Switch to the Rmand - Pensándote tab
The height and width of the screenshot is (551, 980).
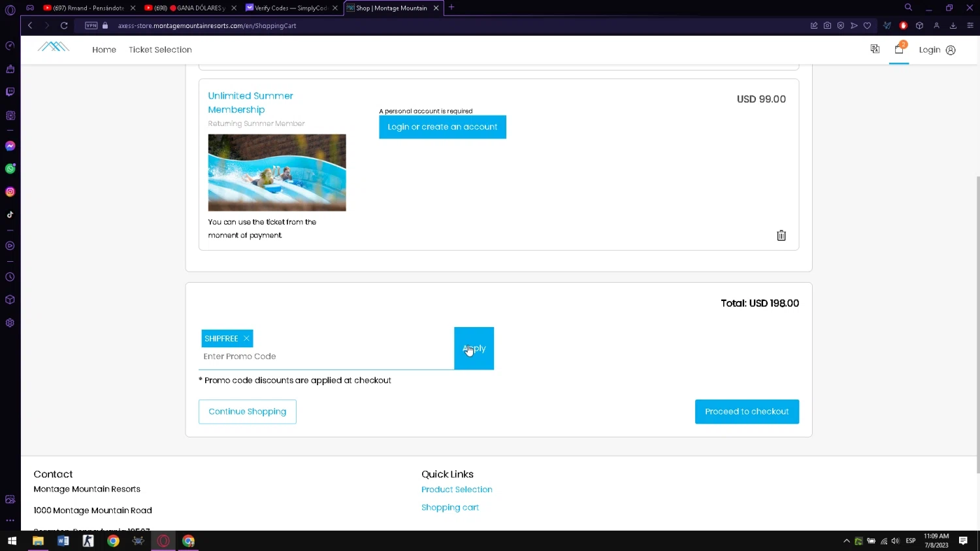(90, 8)
